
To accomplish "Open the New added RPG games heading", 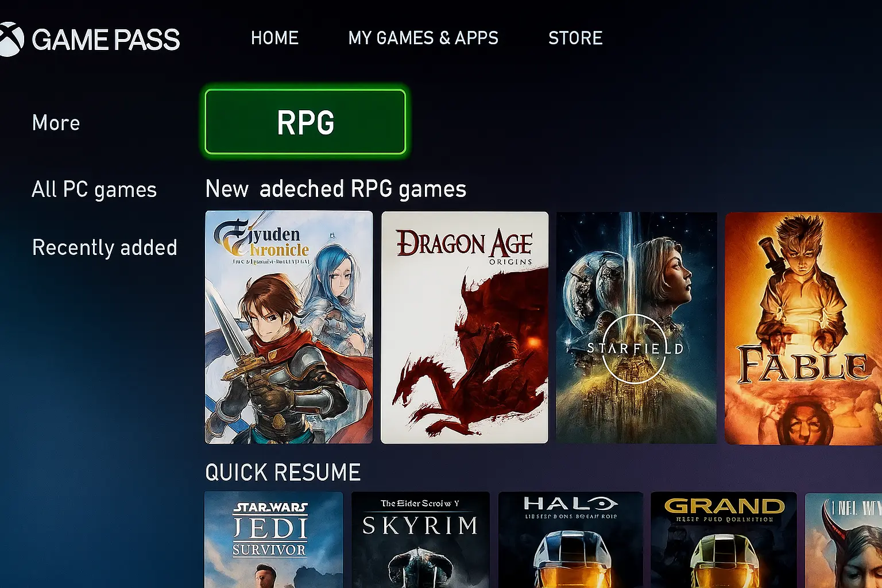I will click(x=336, y=189).
